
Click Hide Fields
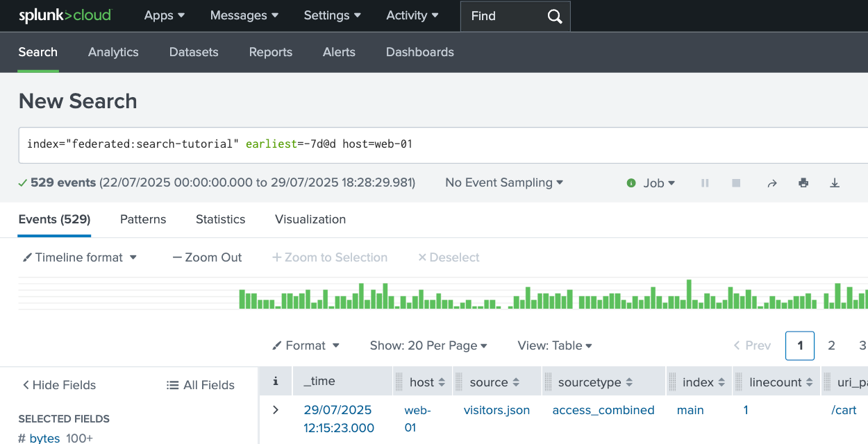(x=59, y=385)
